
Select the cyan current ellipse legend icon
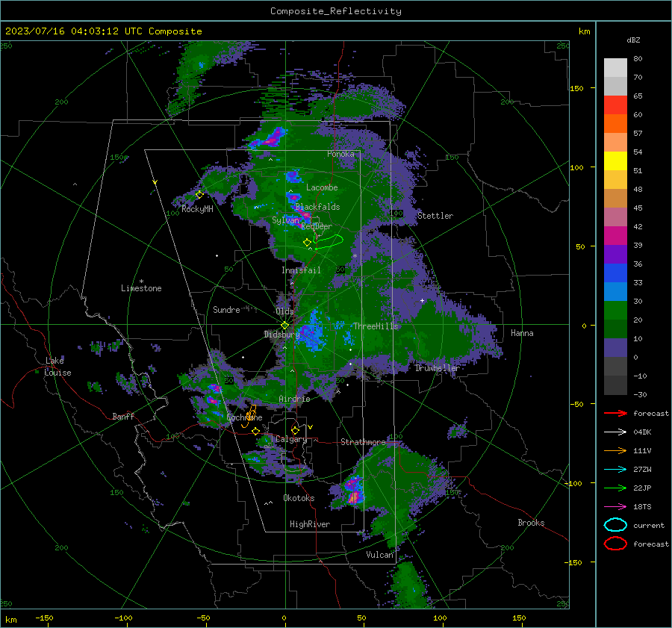pos(615,525)
